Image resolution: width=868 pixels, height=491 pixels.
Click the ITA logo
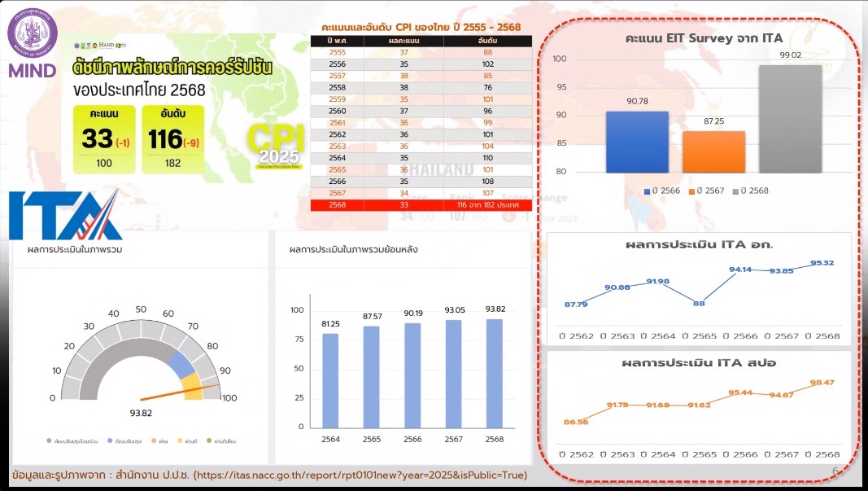(65, 214)
